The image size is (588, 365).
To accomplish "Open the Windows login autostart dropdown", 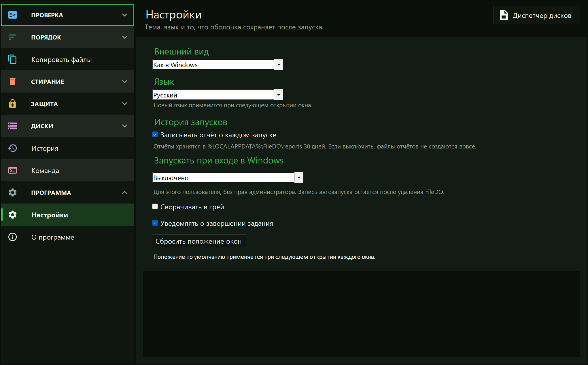I will coord(228,178).
